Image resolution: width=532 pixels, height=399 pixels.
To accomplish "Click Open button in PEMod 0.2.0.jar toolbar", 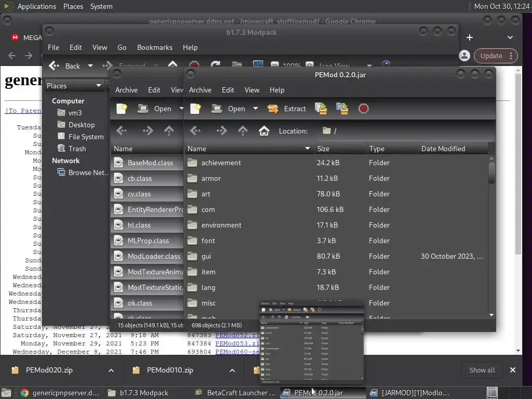I will tap(229, 109).
